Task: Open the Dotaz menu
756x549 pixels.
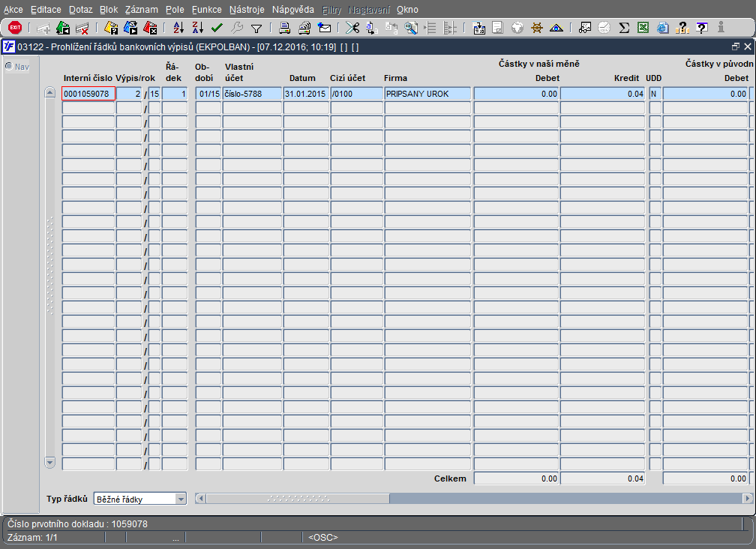Action: (80, 10)
